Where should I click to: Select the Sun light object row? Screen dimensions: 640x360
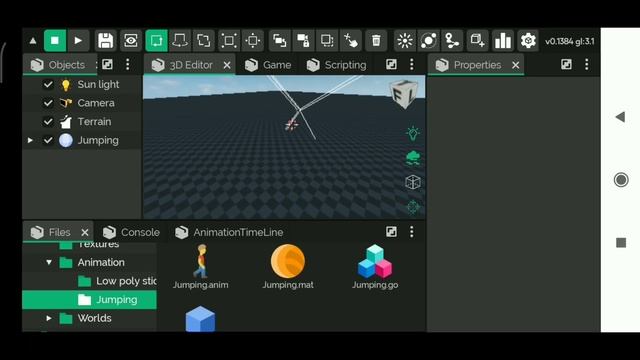tap(82, 84)
